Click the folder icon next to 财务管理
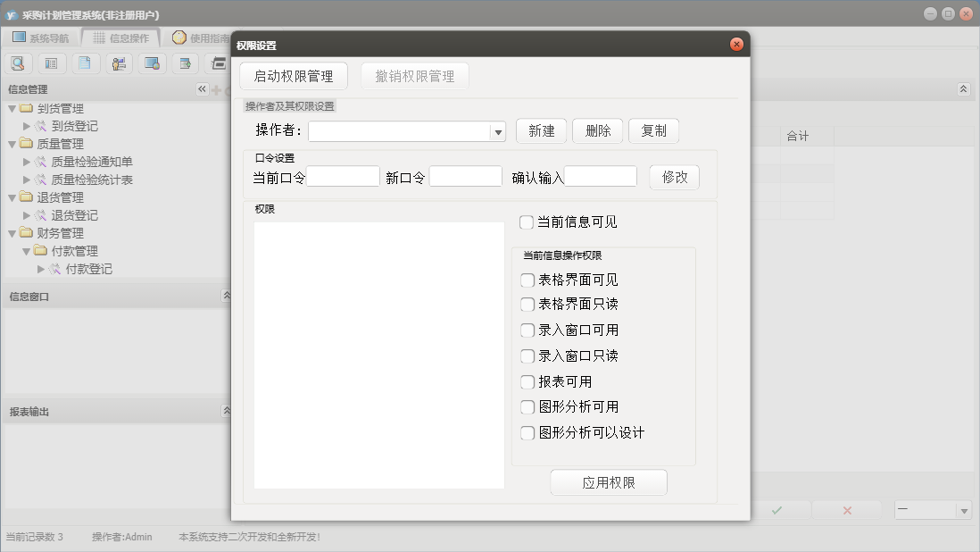Image resolution: width=980 pixels, height=552 pixels. point(26,232)
